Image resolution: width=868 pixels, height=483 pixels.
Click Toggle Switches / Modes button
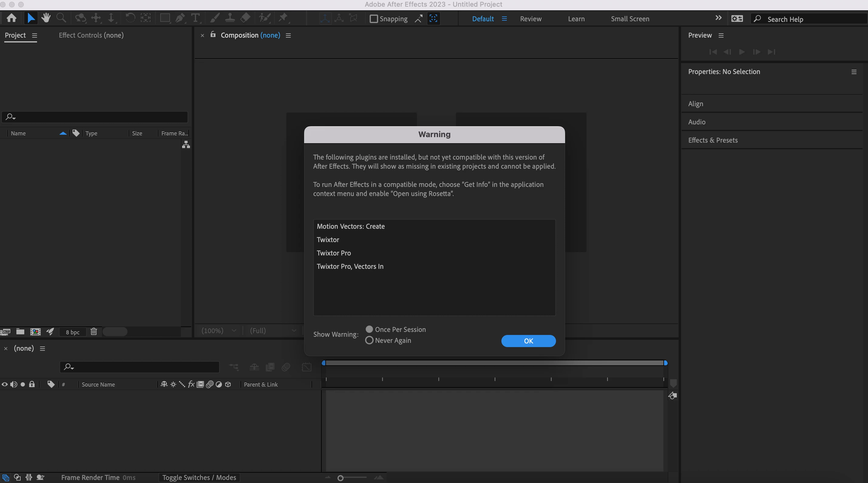tap(199, 477)
